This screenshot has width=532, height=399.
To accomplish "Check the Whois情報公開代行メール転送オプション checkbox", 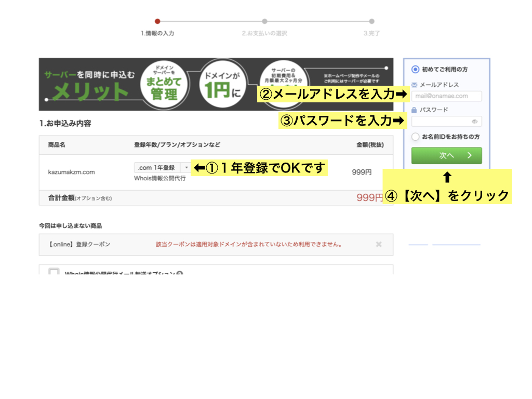I will 54,271.
